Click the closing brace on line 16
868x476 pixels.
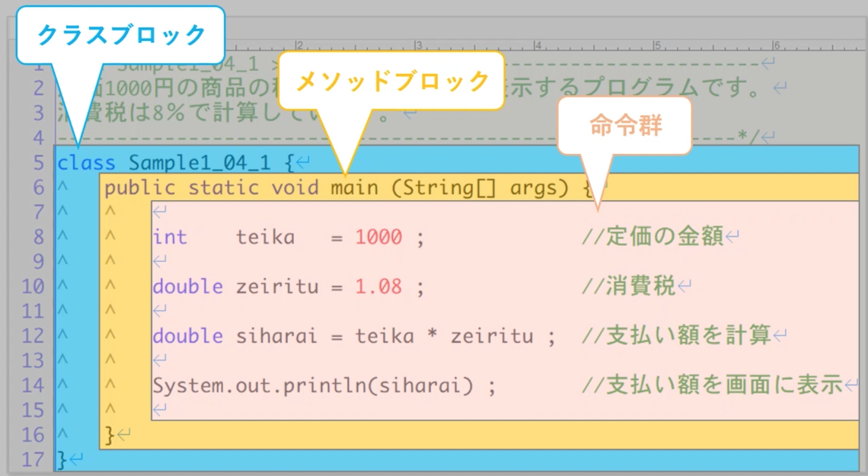[x=110, y=435]
